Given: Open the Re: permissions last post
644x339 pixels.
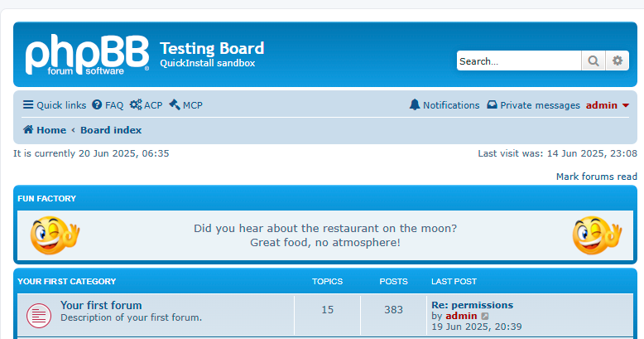Looking at the screenshot, I should 472,305.
